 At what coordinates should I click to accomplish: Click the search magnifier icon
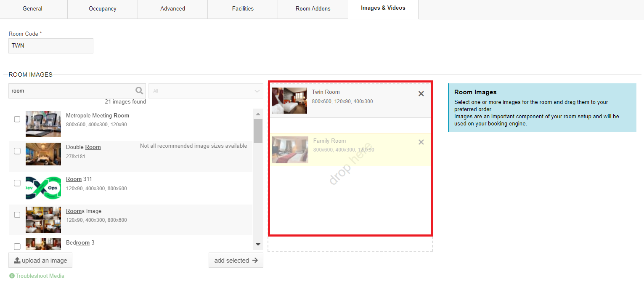139,90
